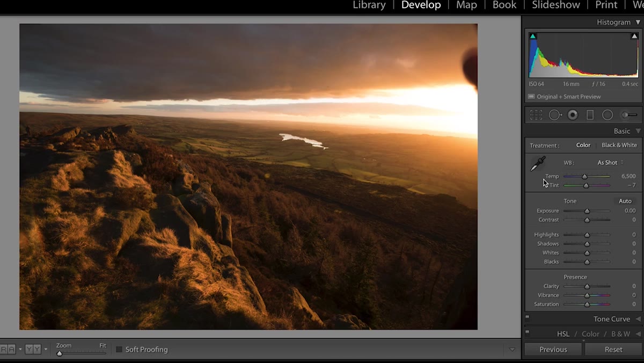The height and width of the screenshot is (363, 644).
Task: Click the Temp slider handle
Action: click(x=585, y=177)
